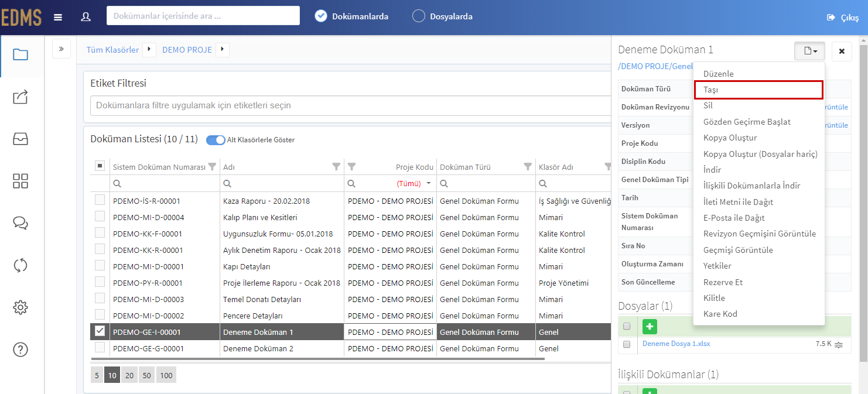Viewport: 868px width, 394px height.
Task: Toggle Alt Klasörlerle Göster switch
Action: [216, 140]
